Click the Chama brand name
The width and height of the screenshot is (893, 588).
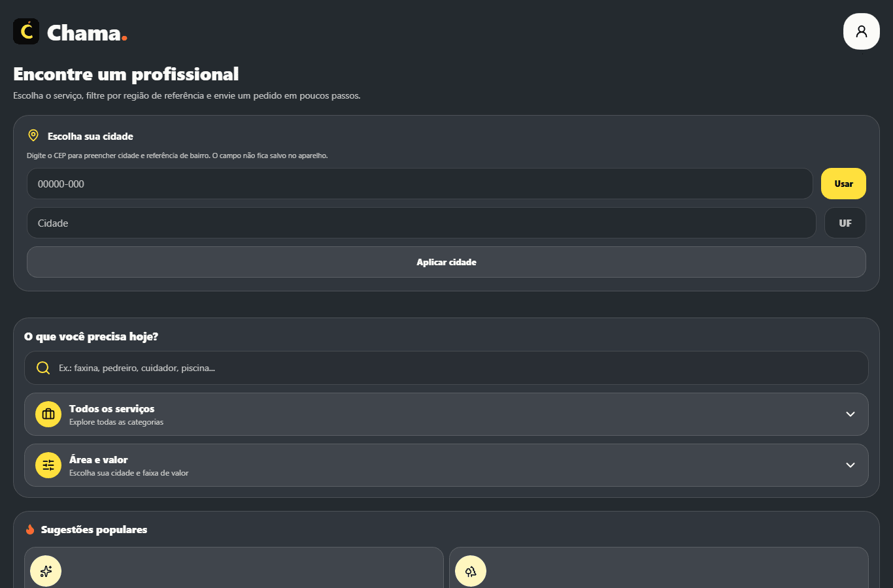click(x=87, y=33)
